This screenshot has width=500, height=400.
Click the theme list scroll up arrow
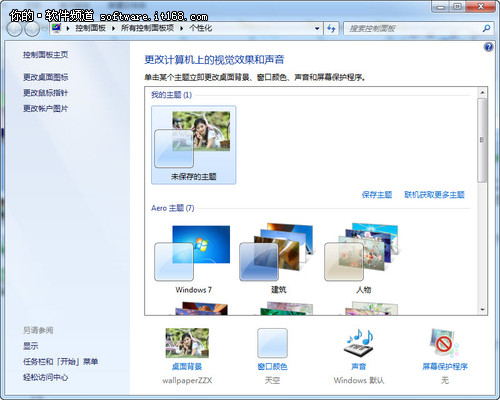(x=482, y=92)
